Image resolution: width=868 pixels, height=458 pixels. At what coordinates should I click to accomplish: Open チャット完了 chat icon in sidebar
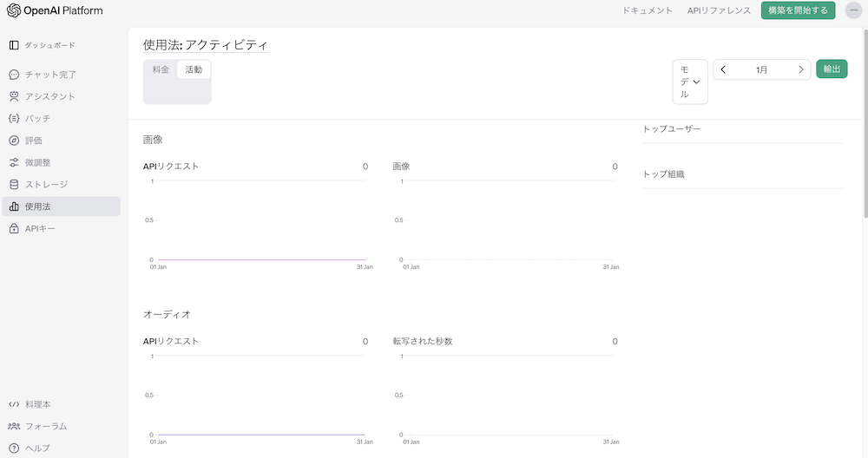coord(14,75)
